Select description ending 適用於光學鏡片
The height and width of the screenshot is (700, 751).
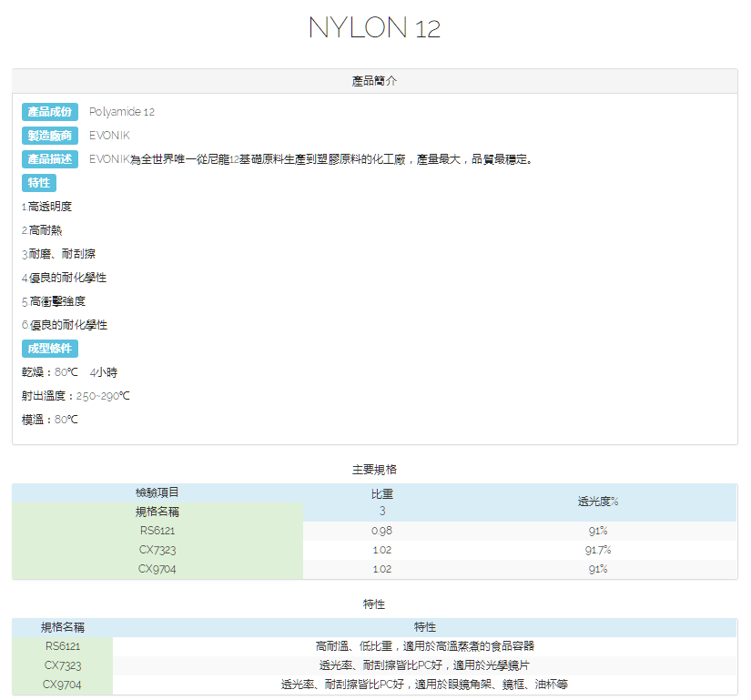coord(425,665)
